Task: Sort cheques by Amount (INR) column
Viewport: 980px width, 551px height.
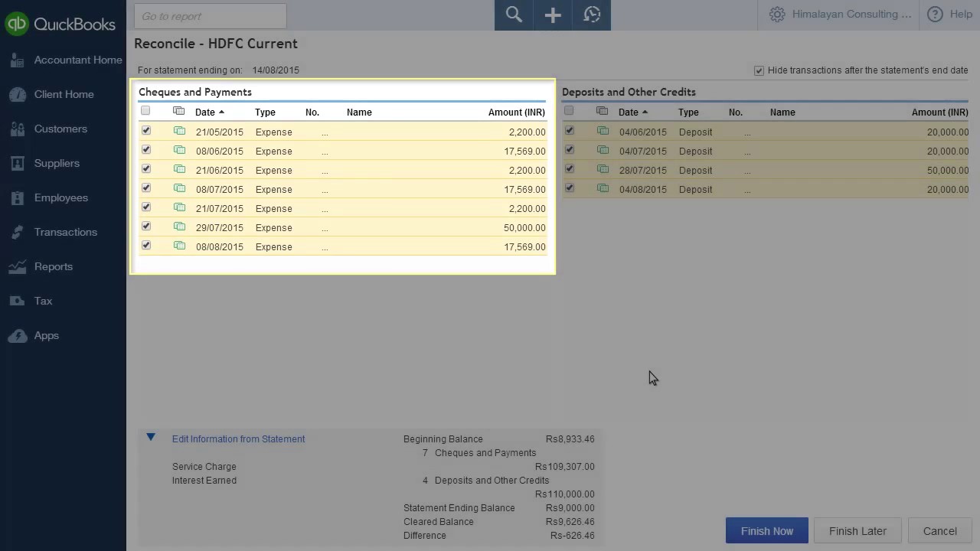Action: pos(517,112)
